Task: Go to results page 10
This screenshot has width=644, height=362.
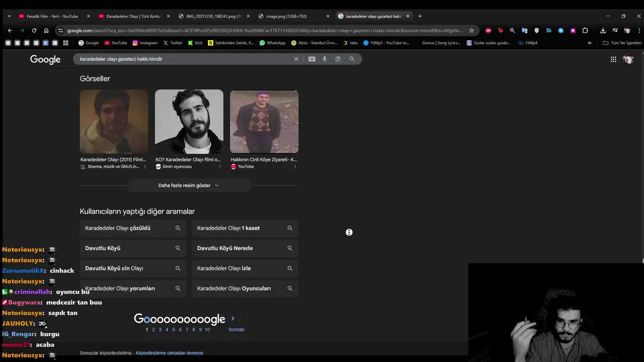Action: pos(207,329)
